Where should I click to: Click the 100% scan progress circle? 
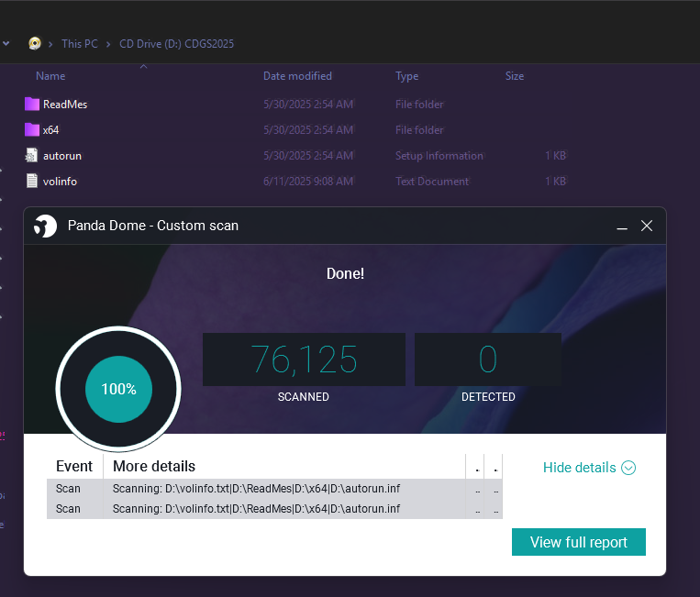coord(118,389)
